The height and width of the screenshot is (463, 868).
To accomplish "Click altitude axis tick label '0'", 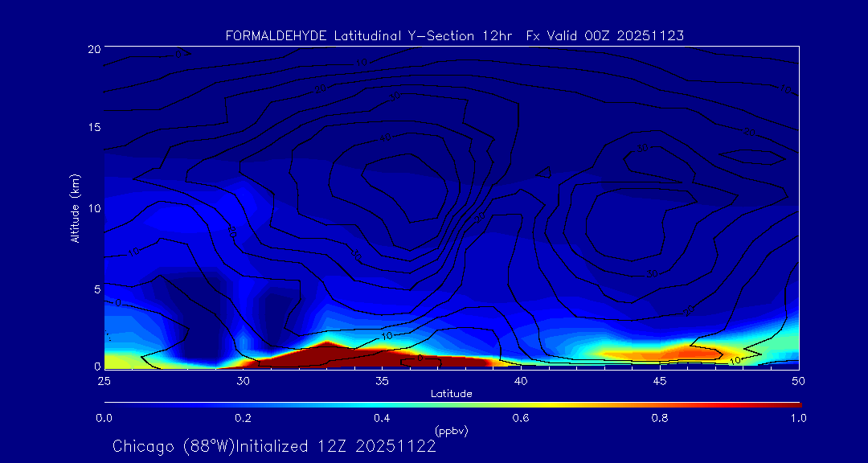I will click(x=97, y=366).
